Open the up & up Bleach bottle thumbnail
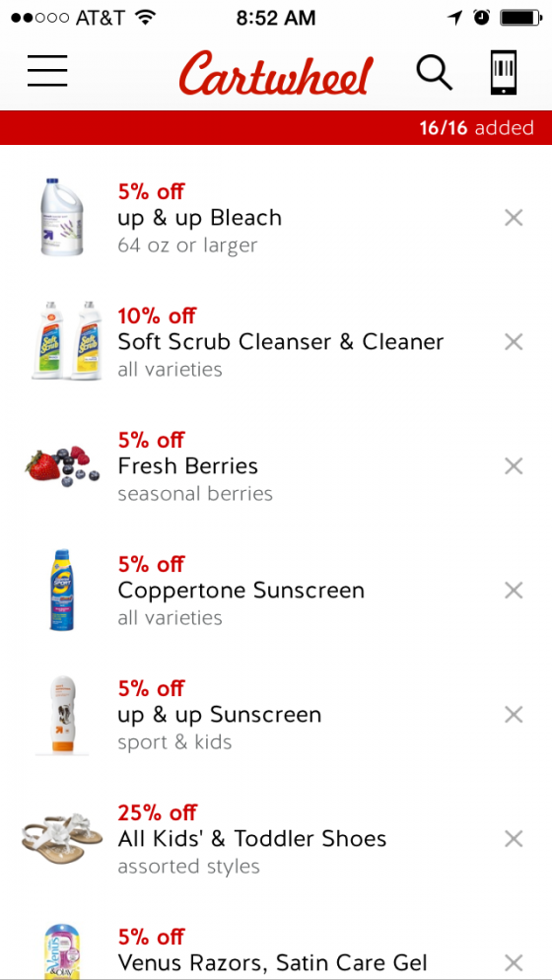Viewport: 552px width, 980px height. 62,217
